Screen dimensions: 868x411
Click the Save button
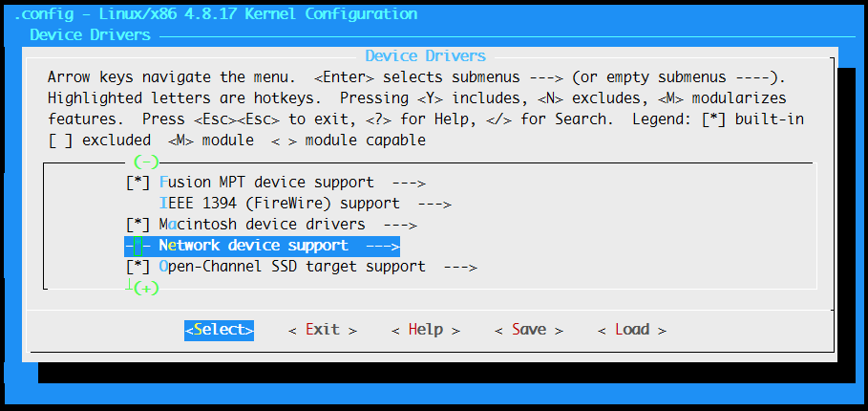(x=528, y=330)
